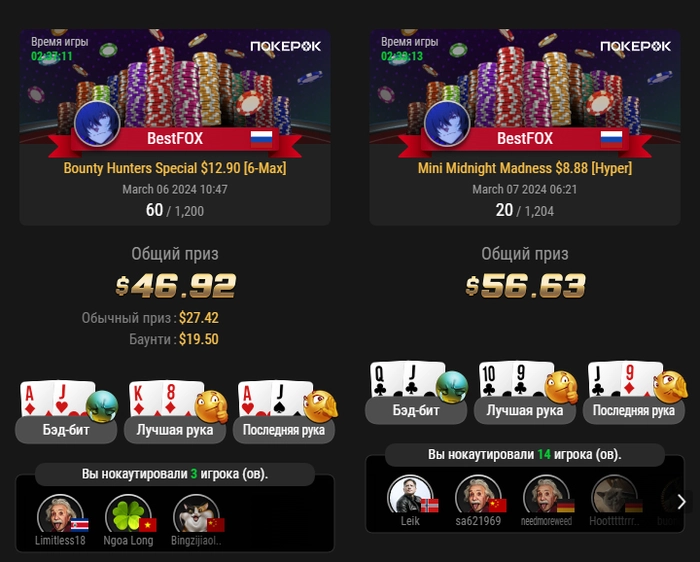Click Последняя рука button in the right panel
Viewport: 700px width, 562px height.
(634, 410)
